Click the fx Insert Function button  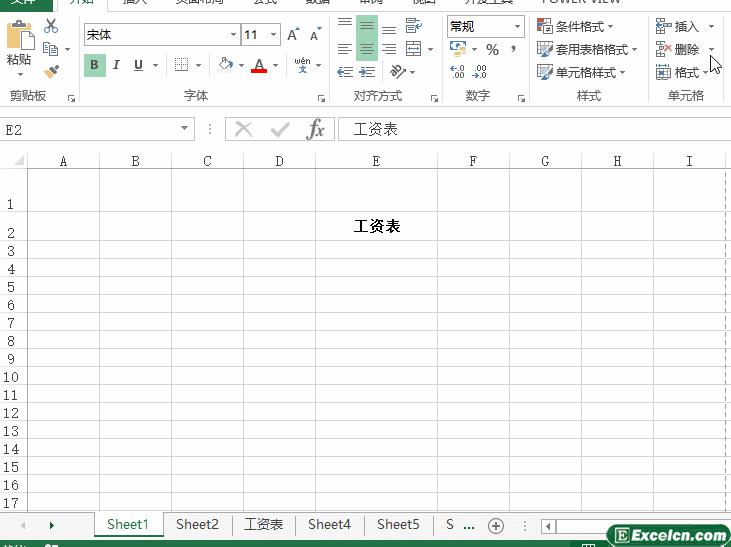click(316, 129)
